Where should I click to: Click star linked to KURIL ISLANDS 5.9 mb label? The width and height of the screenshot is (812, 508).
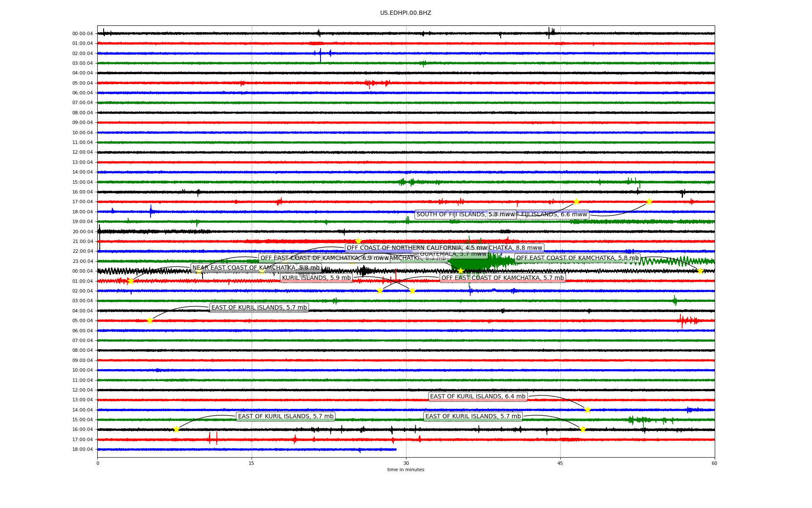[x=412, y=291]
